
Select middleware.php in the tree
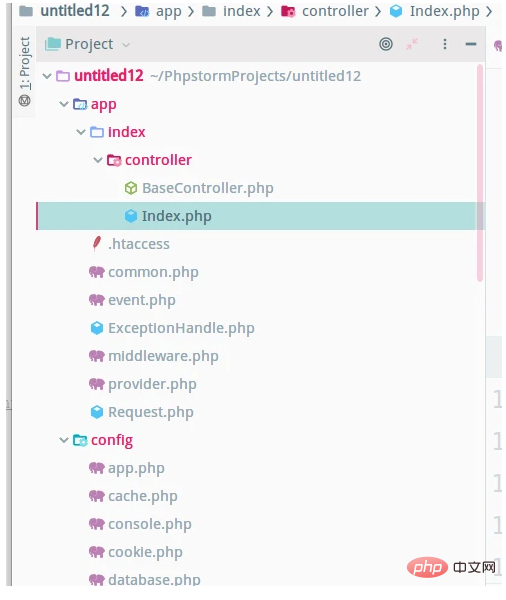[x=163, y=356]
